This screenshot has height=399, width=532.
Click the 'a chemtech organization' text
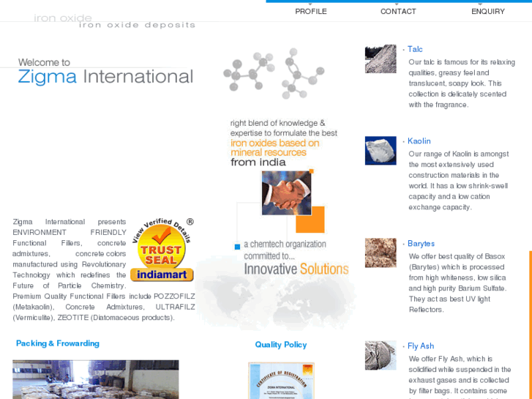285,244
